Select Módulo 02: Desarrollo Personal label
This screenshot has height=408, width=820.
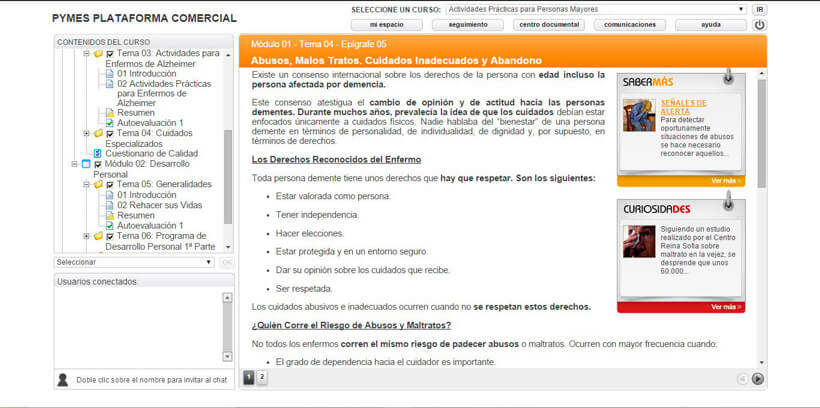coord(141,169)
